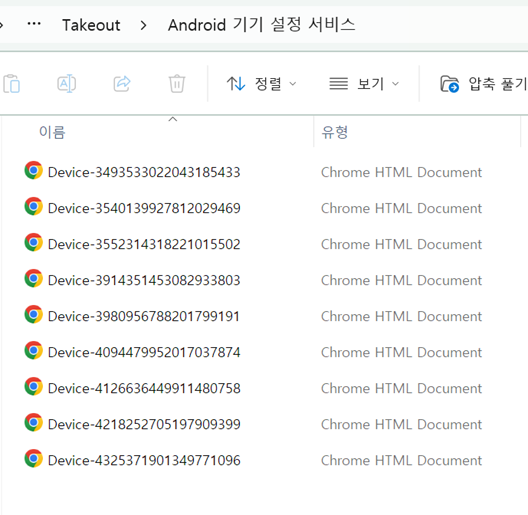Expand the chevron after Takeout in the breadcrumb

click(143, 25)
